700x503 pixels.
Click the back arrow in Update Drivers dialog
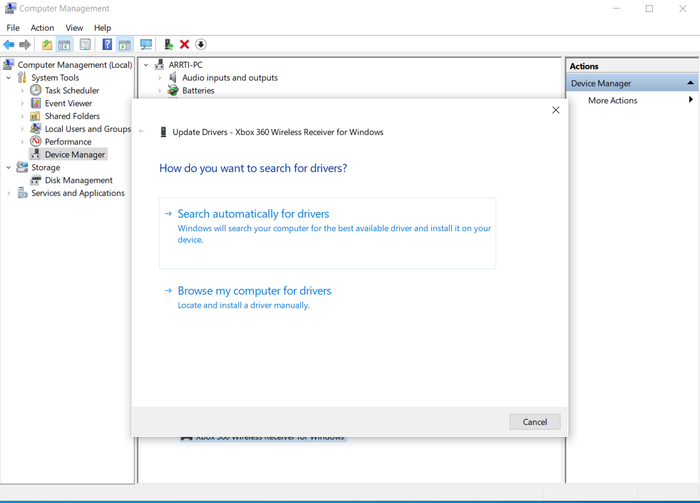tap(142, 131)
